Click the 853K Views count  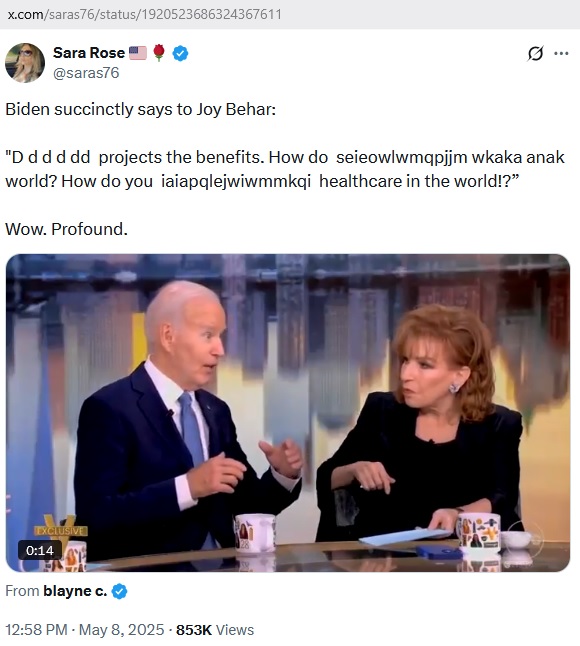215,630
